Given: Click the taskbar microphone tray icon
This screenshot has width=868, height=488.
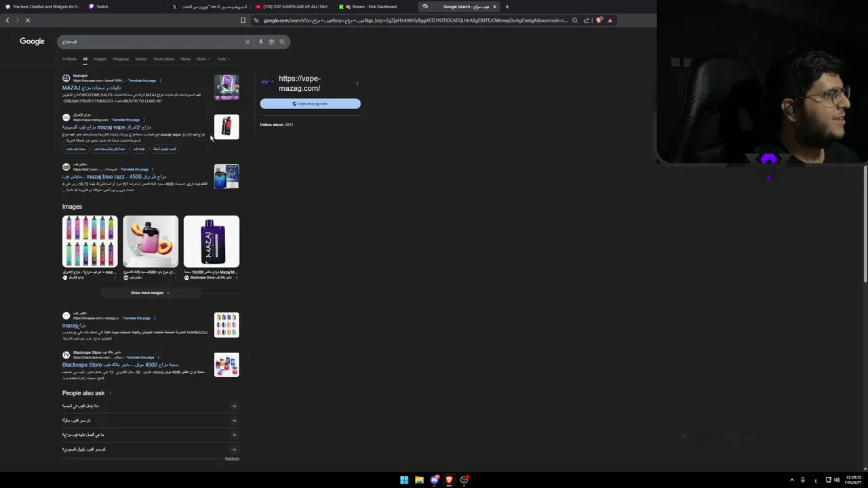Looking at the screenshot, I should click(803, 480).
